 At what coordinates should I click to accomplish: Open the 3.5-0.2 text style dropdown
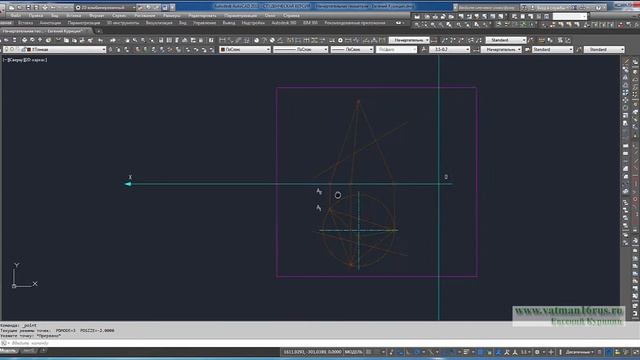(449, 49)
